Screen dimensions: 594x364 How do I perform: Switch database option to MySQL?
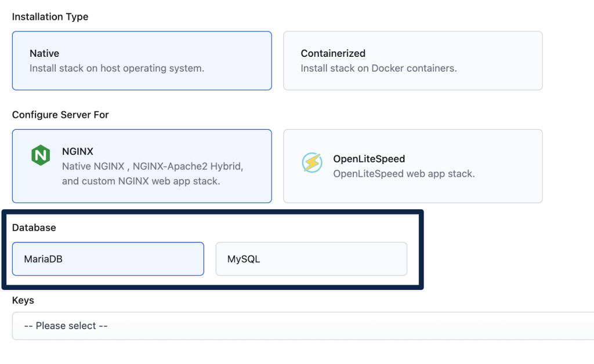pyautogui.click(x=311, y=259)
